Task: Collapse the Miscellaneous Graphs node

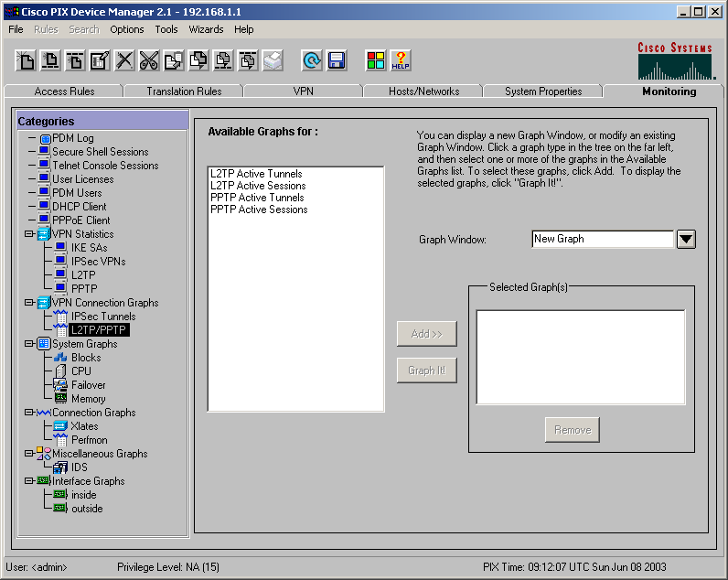Action: point(29,453)
